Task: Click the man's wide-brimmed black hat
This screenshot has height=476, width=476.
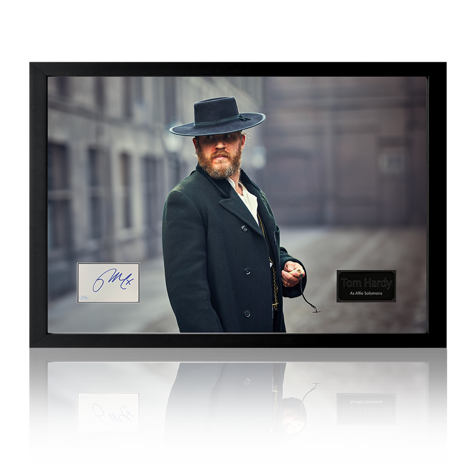Action: click(x=218, y=116)
